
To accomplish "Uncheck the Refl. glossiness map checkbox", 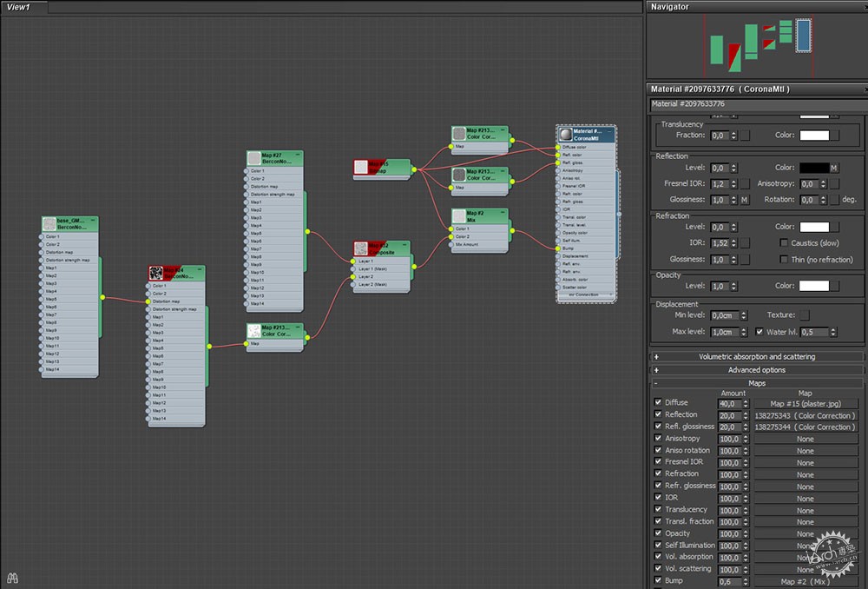I will click(658, 426).
